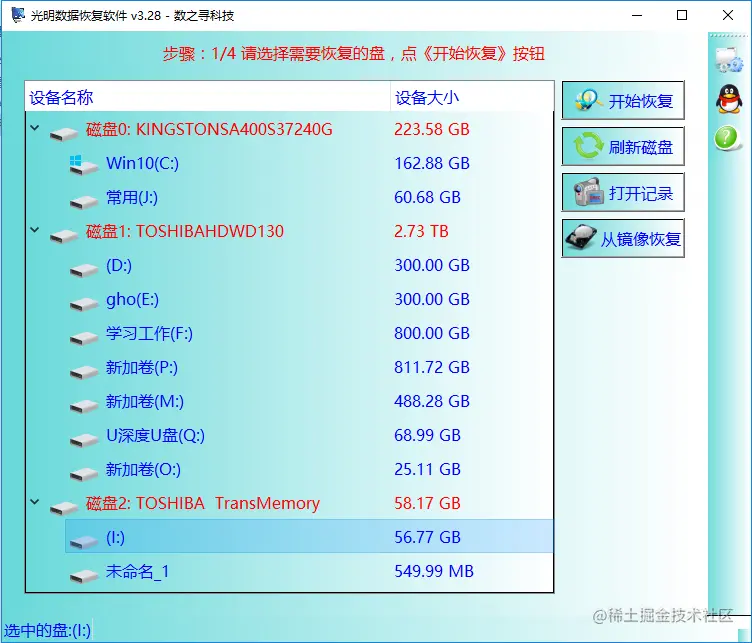This screenshot has height=643, width=752.
Task: Click the 800.00 GB size value
Action: click(432, 333)
